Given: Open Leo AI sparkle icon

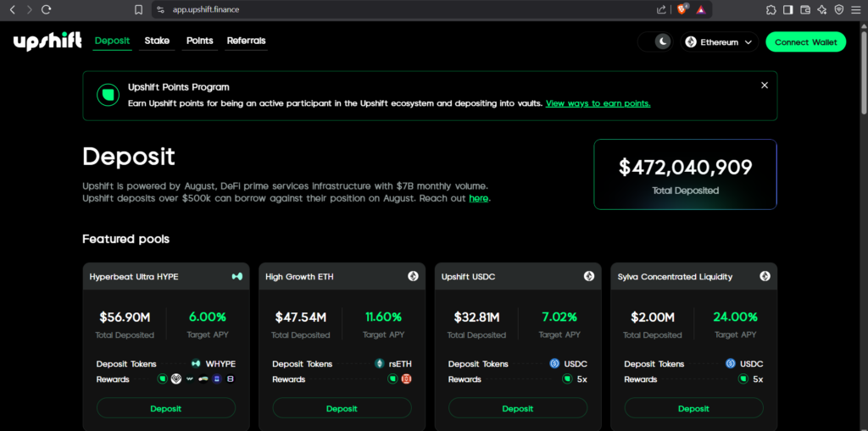Looking at the screenshot, I should pyautogui.click(x=822, y=9).
